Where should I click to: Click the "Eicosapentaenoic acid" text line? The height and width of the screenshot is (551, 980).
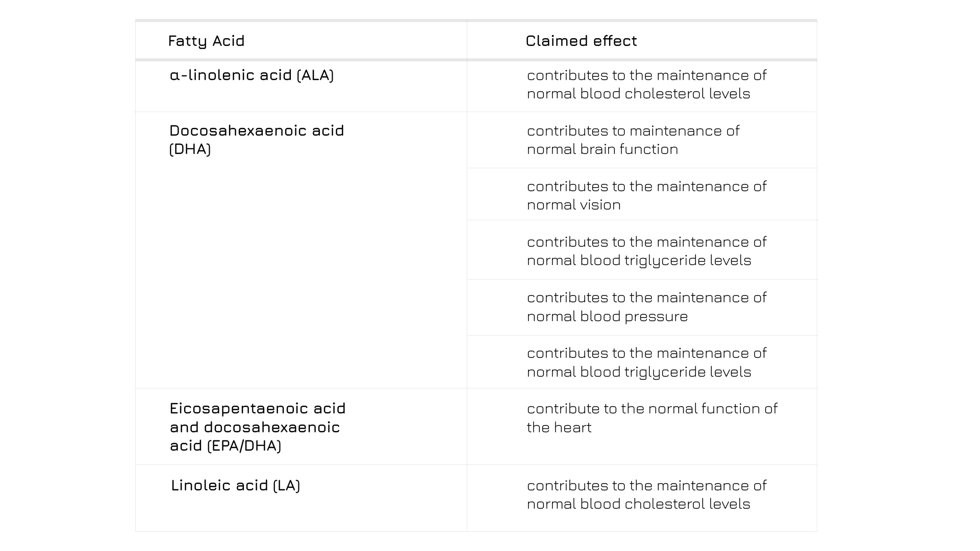pos(258,408)
